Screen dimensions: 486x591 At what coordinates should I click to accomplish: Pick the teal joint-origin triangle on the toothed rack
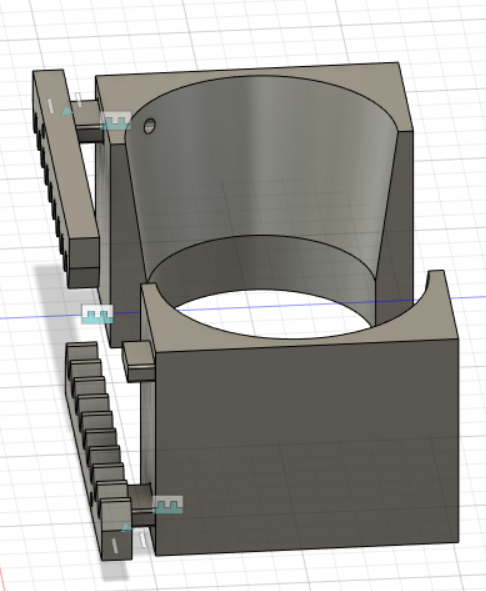(126, 527)
